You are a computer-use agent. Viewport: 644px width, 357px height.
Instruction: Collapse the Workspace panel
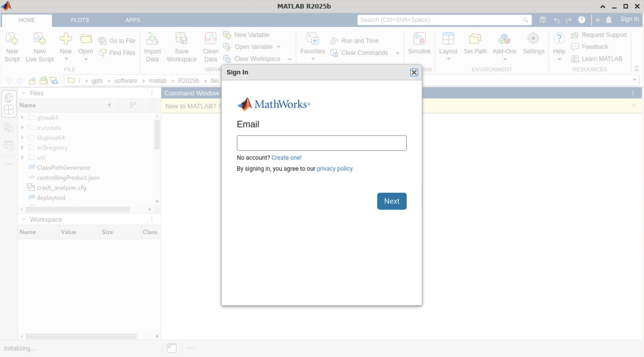click(24, 219)
